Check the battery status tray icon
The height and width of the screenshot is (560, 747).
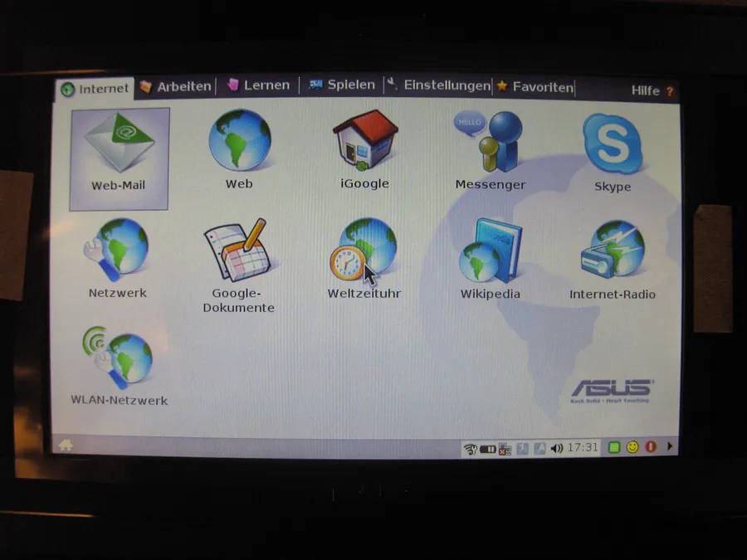point(488,449)
